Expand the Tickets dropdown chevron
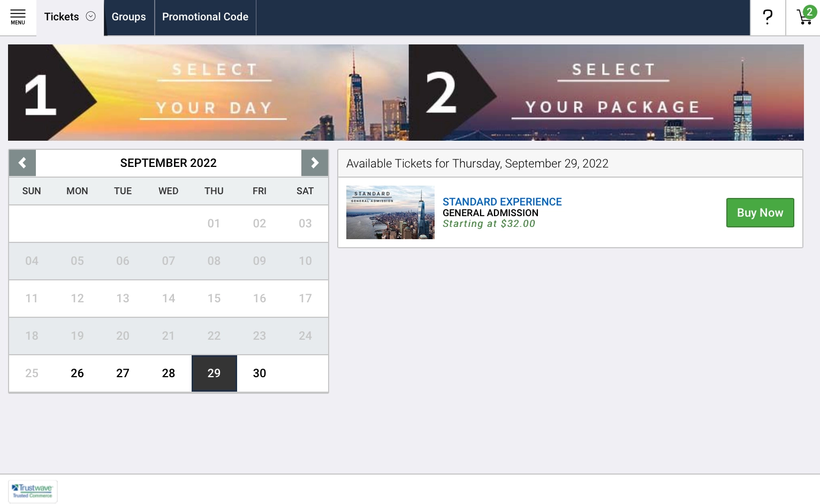 (91, 17)
